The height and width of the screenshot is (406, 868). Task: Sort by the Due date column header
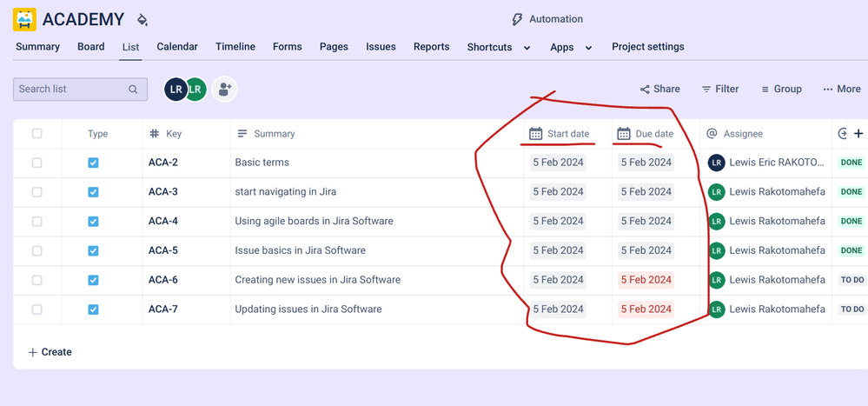click(646, 134)
